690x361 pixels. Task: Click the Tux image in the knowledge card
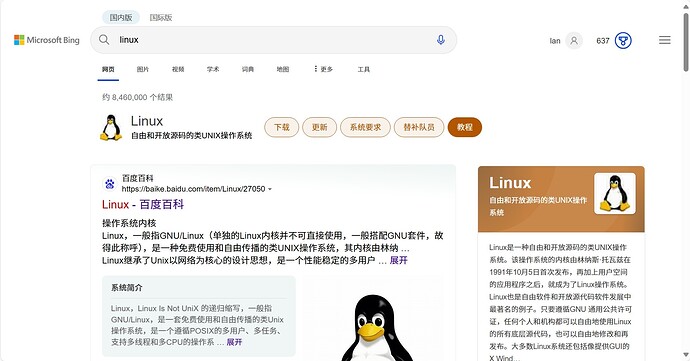[x=615, y=193]
